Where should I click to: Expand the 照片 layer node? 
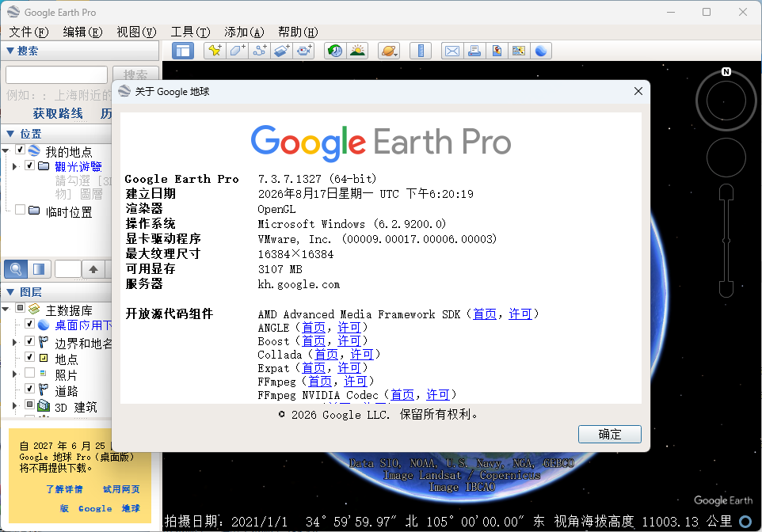(15, 374)
